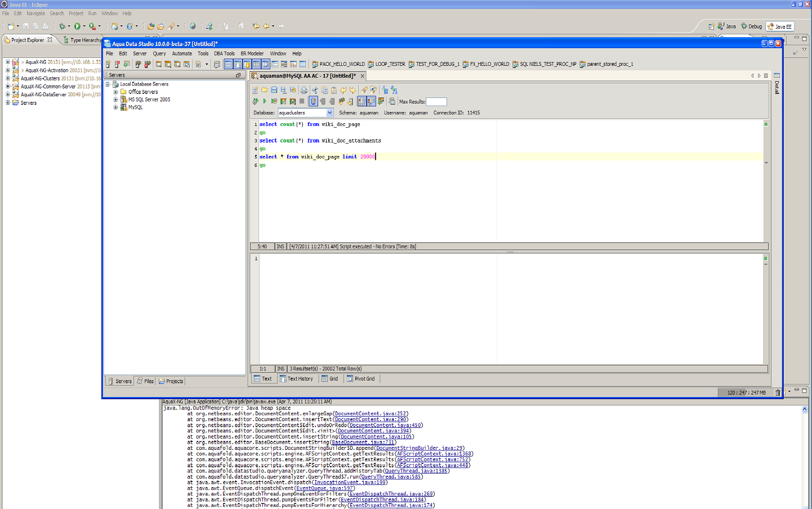Screen dimensions: 812x509
Task: Click Eclipse New wizard icon
Action: (x=11, y=26)
